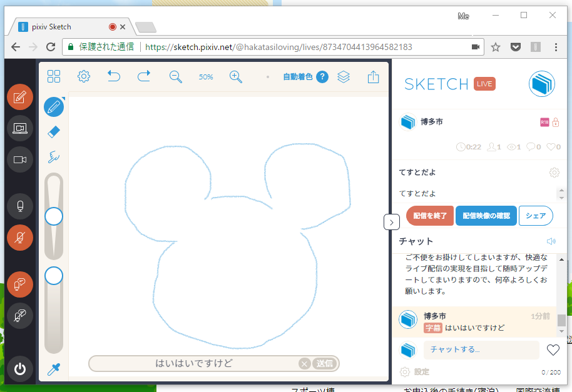Open a new browser tab
The image size is (572, 392).
click(x=146, y=28)
